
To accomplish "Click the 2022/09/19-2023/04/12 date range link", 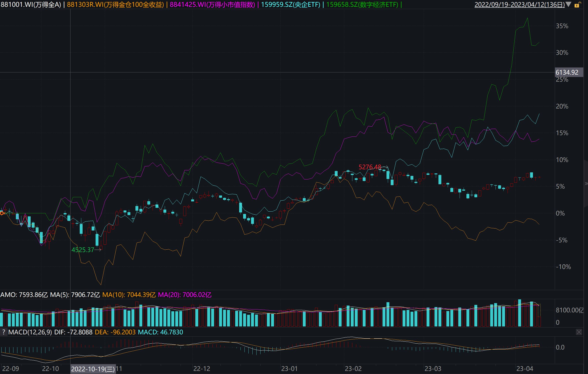I will coord(519,5).
